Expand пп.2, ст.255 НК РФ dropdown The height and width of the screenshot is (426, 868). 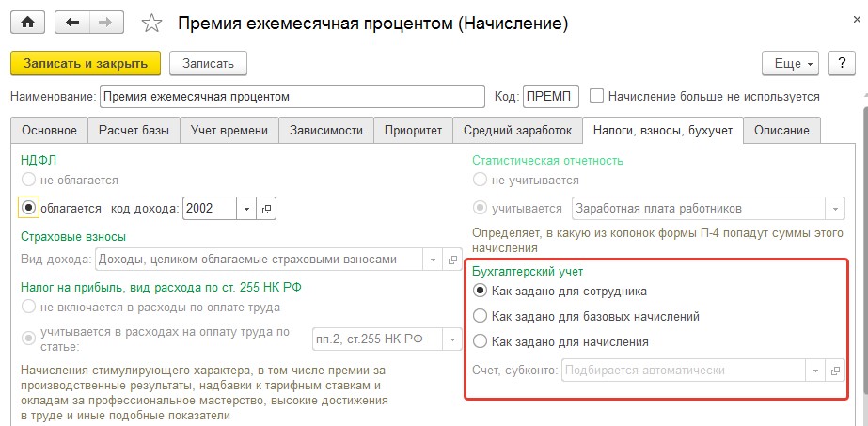(x=452, y=339)
